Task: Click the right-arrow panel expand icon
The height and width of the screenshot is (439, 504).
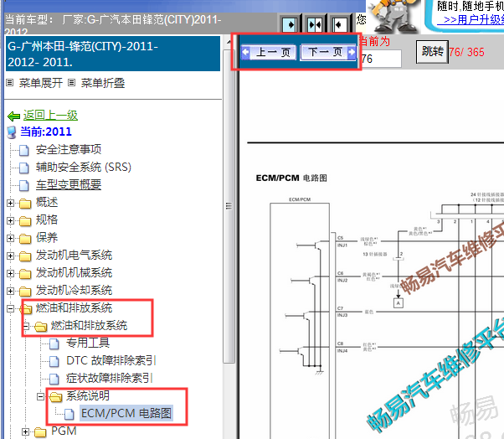Action: coord(290,24)
